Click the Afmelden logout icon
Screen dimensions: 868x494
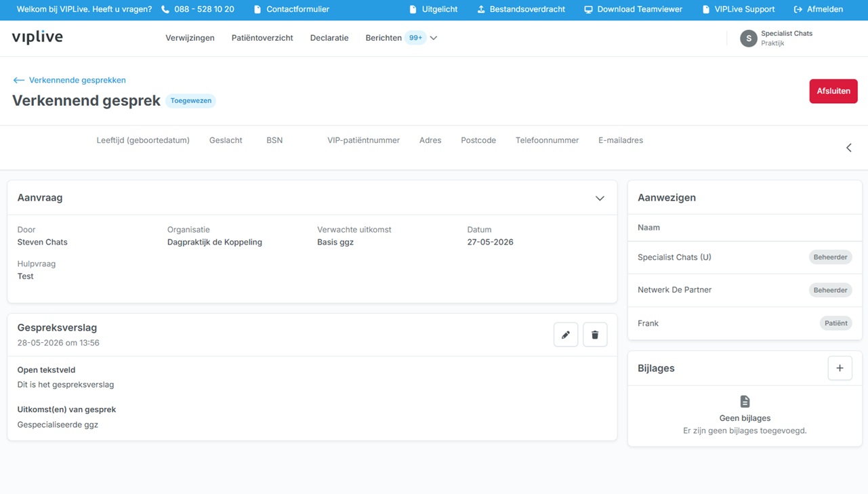tap(798, 9)
